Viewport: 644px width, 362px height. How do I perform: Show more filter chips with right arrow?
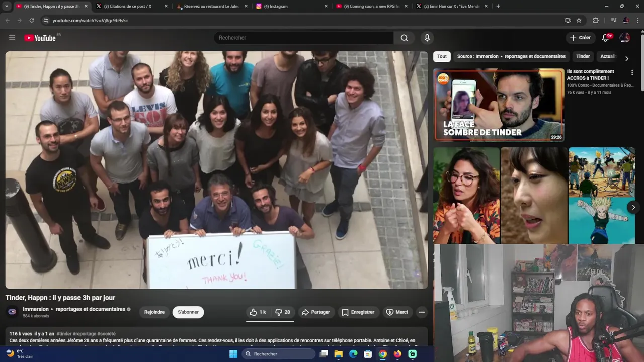pyautogui.click(x=626, y=58)
